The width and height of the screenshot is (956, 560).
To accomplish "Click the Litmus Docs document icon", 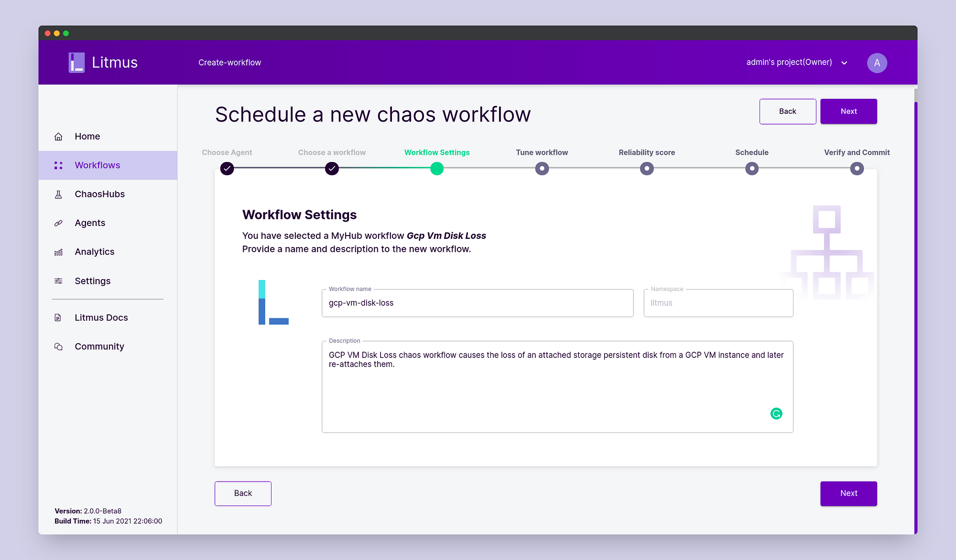I will pos(58,318).
